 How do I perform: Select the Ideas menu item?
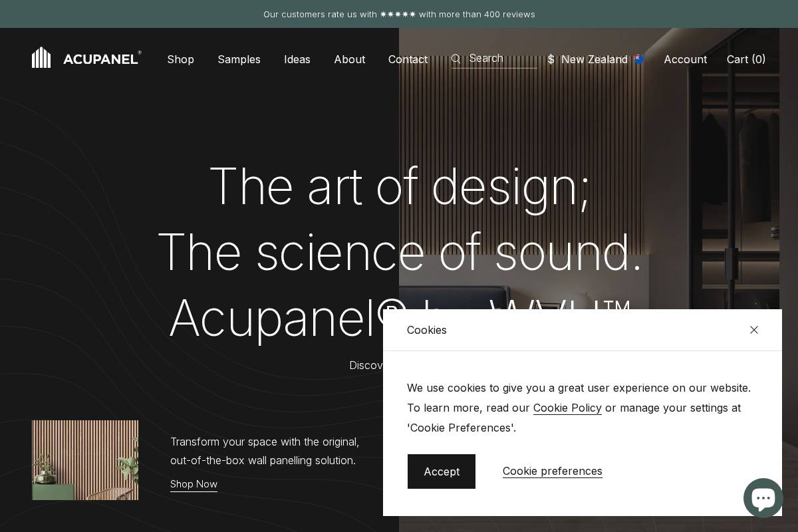pos(297,59)
